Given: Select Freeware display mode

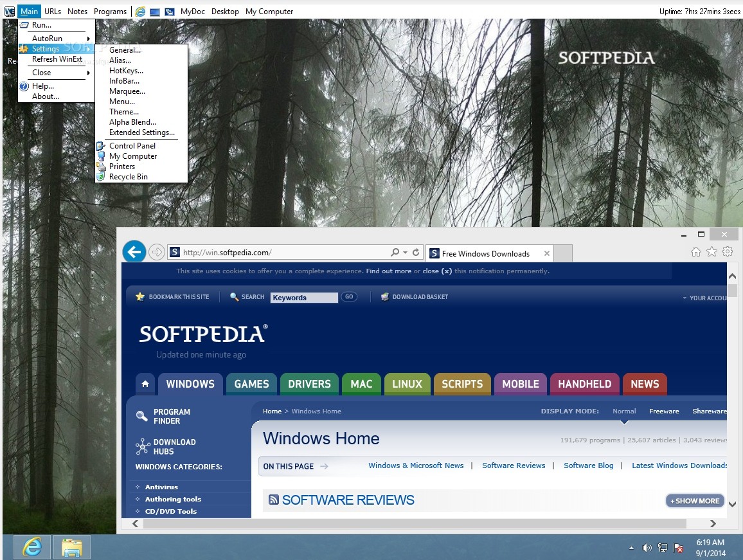Looking at the screenshot, I should pos(664,411).
